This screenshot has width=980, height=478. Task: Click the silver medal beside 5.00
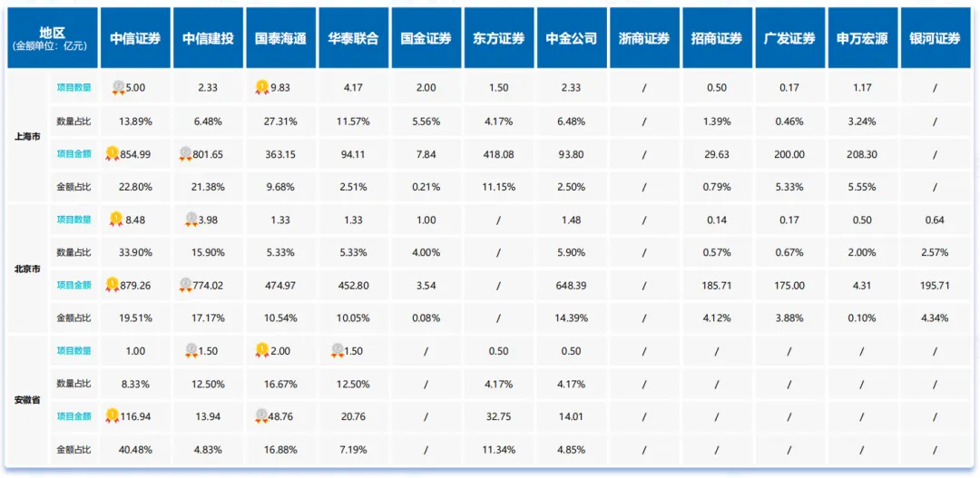coord(118,87)
